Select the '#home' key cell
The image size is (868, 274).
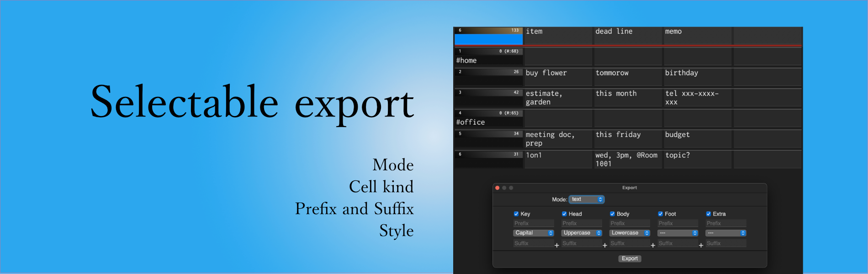point(488,57)
